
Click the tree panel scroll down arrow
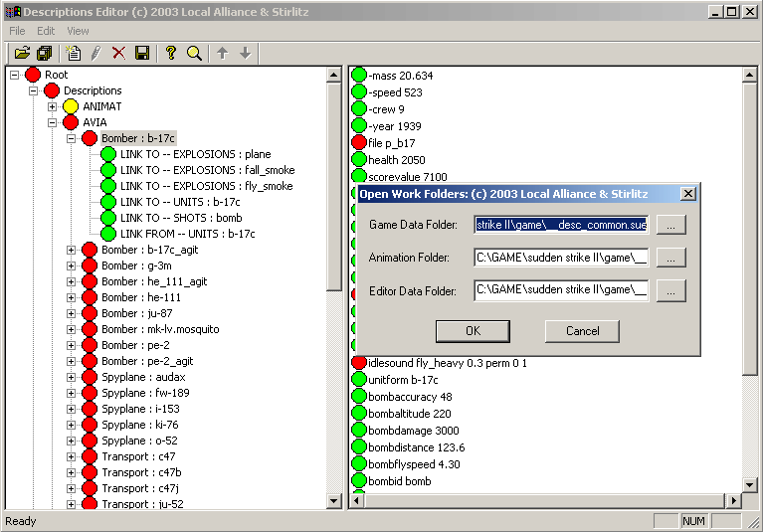(334, 500)
